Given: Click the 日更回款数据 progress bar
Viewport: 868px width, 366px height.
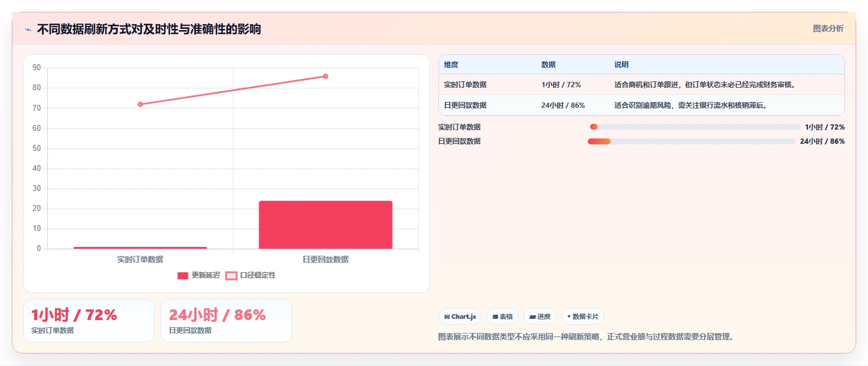Looking at the screenshot, I should click(x=692, y=141).
